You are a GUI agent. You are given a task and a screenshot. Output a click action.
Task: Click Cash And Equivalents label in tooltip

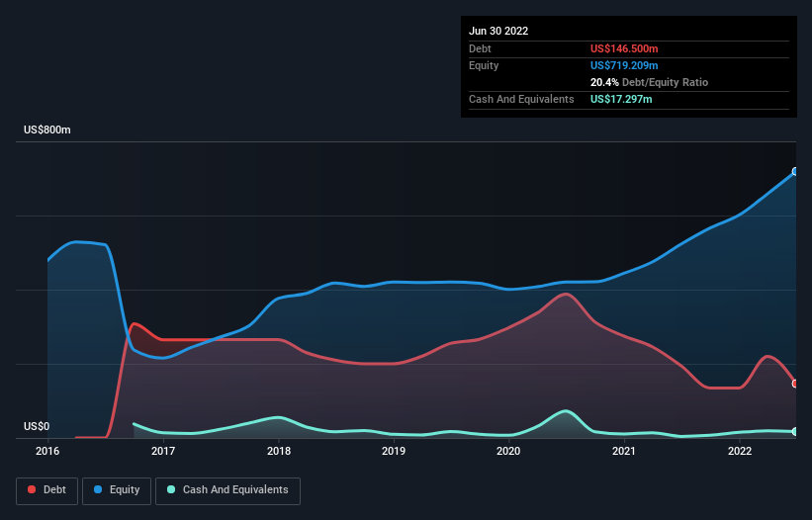521,99
